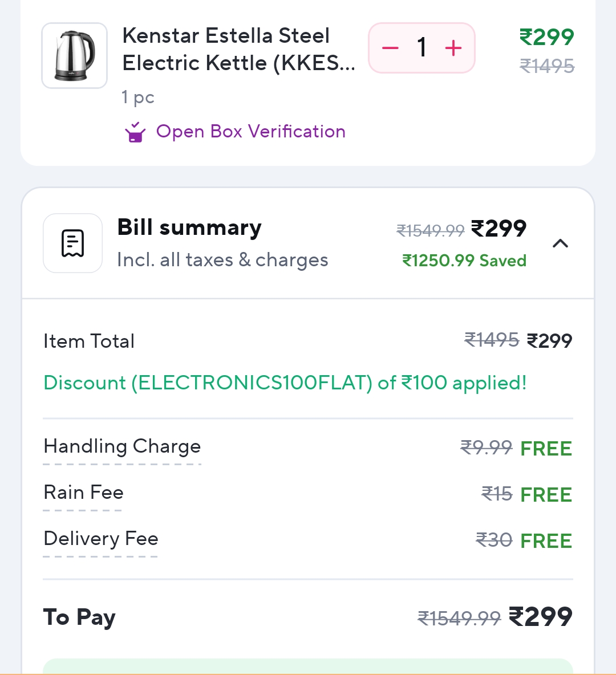The image size is (616, 675).
Task: Tap the kettle product thumbnail
Action: point(74,55)
